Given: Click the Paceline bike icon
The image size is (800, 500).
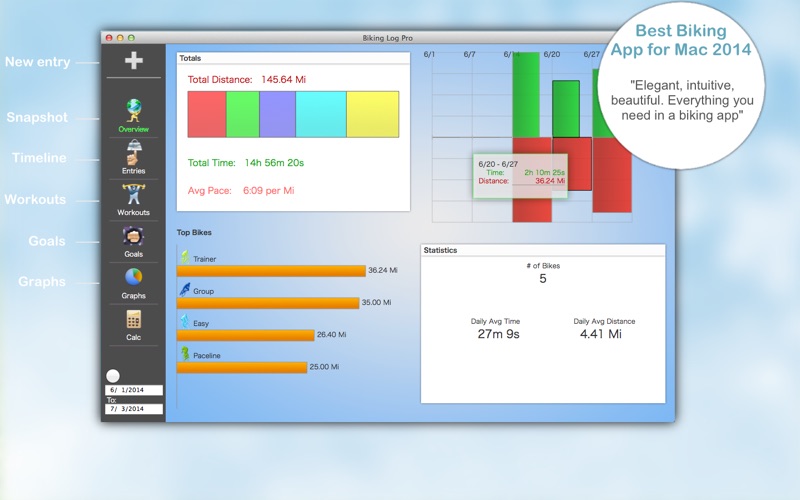Looking at the screenshot, I should (185, 354).
